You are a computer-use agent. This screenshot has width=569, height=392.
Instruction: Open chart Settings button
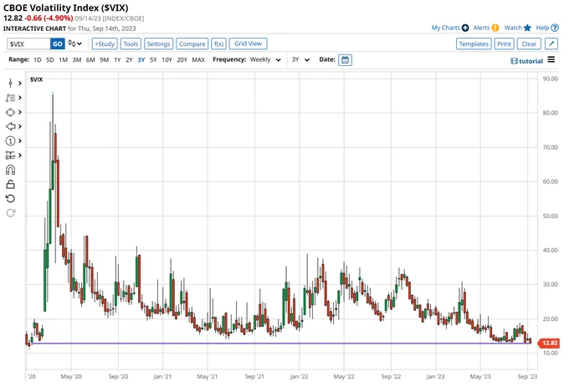[x=159, y=43]
